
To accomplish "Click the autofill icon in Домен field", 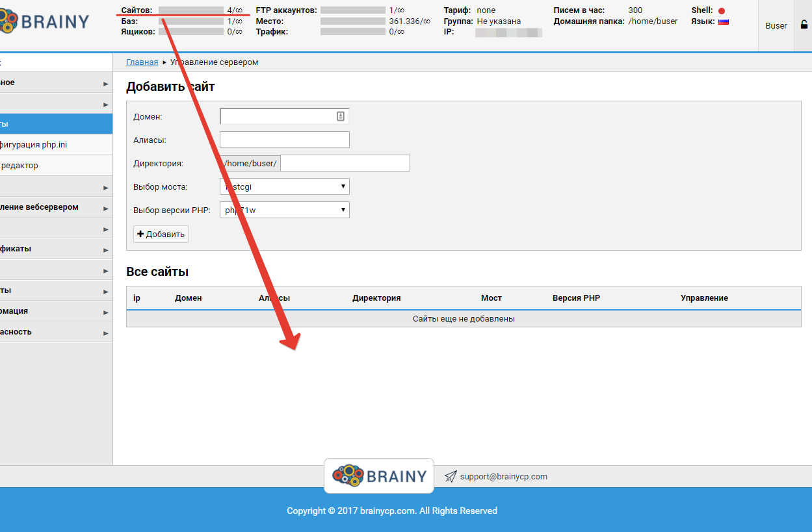I will pos(340,116).
